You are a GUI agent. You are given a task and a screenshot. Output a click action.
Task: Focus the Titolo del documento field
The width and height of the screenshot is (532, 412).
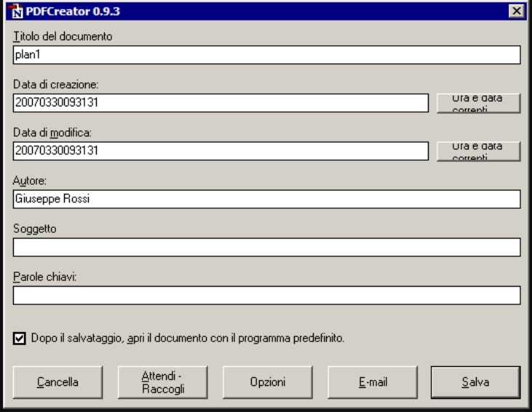tap(266, 55)
